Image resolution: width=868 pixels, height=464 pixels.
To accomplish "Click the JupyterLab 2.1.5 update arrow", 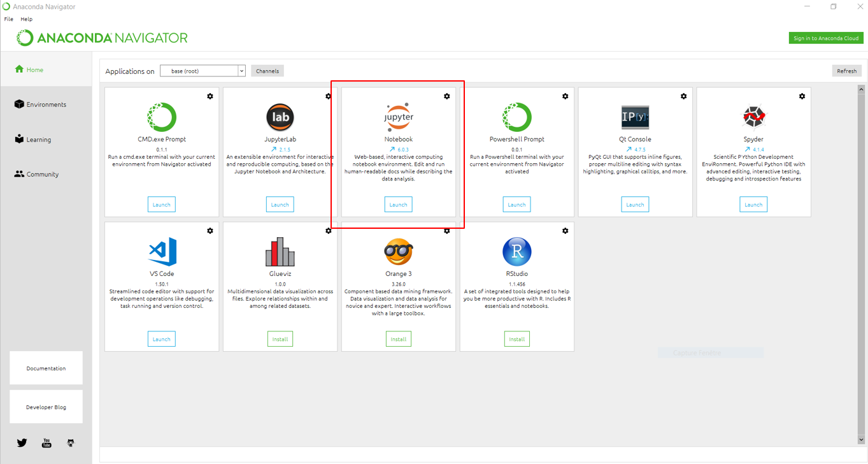I will pos(274,149).
